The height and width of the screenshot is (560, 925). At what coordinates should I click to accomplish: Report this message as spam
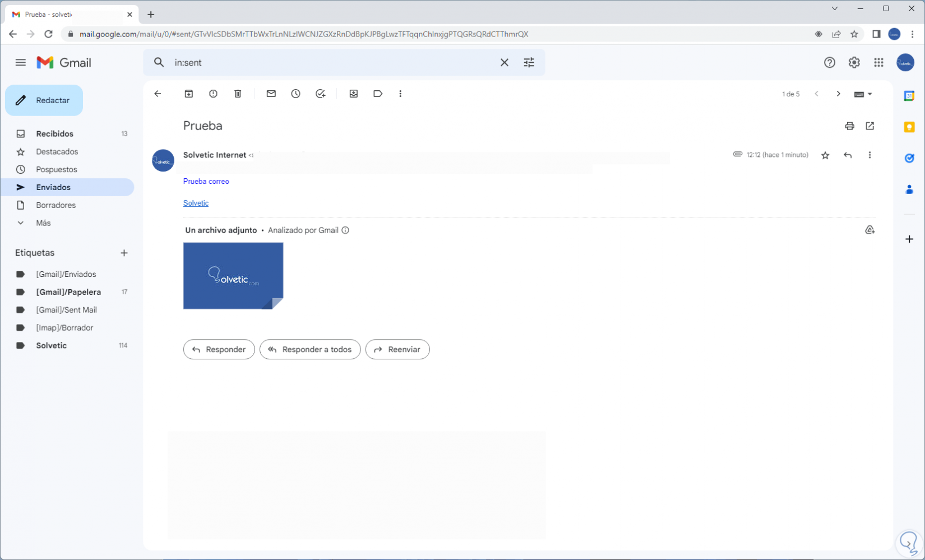(213, 94)
